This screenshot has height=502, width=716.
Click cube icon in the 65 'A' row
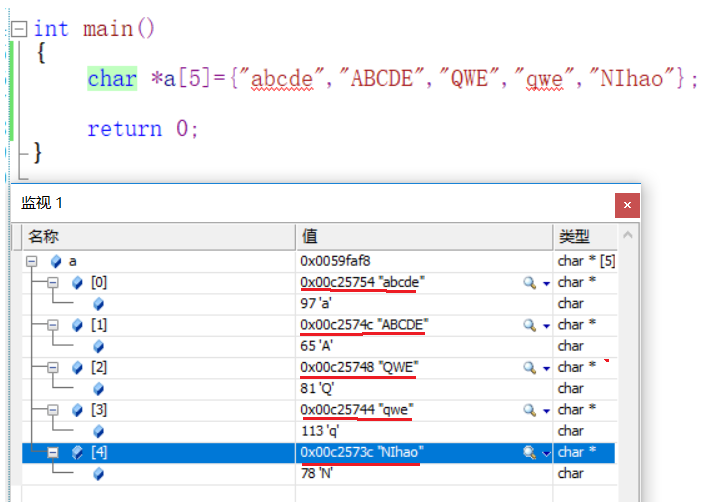[99, 347]
